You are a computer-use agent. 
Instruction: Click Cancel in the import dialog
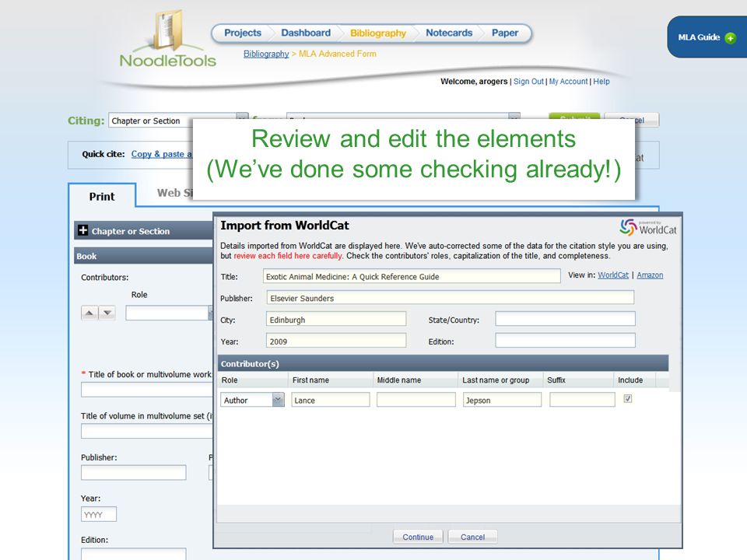[472, 537]
